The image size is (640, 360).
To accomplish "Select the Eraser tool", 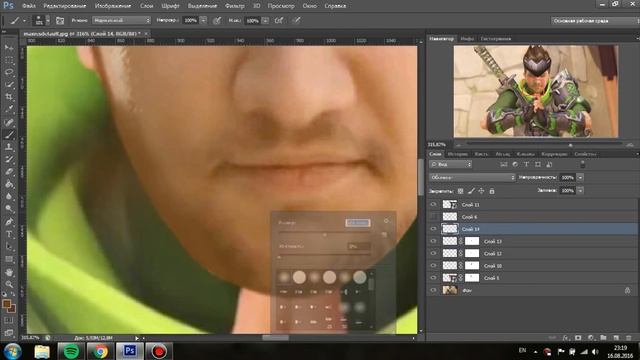I will click(9, 172).
